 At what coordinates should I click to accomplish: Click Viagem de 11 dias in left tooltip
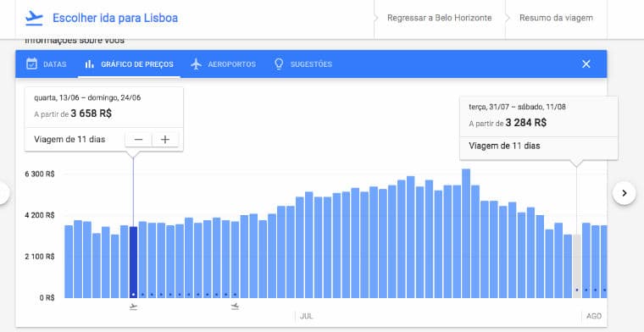69,140
